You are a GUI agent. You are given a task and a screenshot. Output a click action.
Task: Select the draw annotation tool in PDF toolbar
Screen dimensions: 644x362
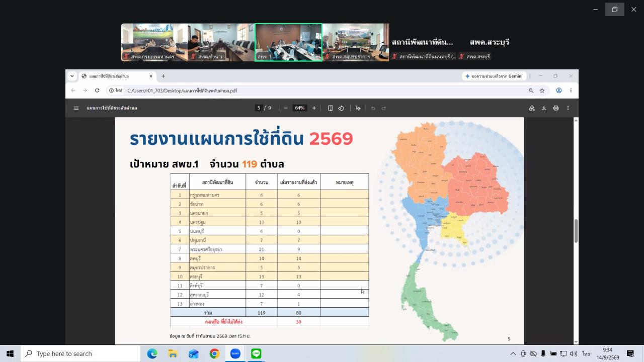pos(358,108)
